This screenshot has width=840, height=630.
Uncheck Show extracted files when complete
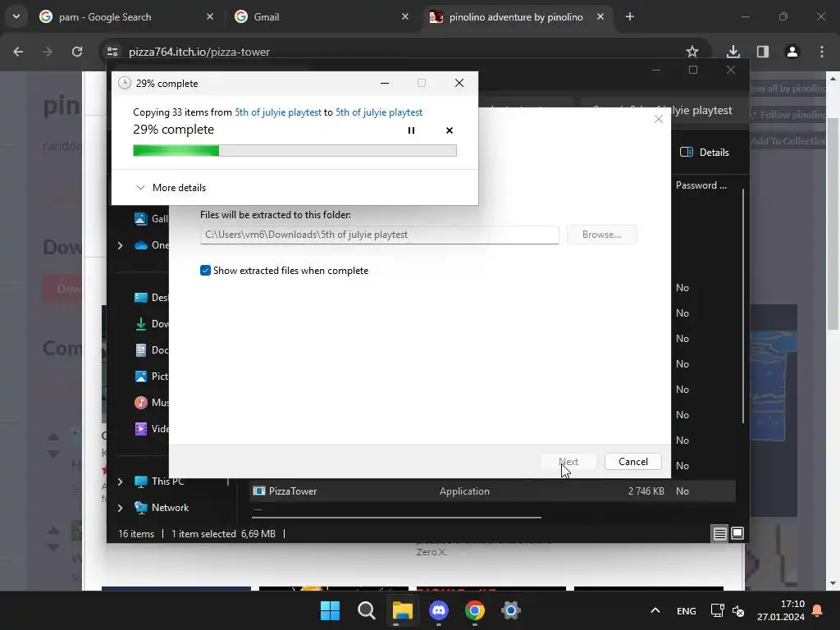click(x=205, y=271)
